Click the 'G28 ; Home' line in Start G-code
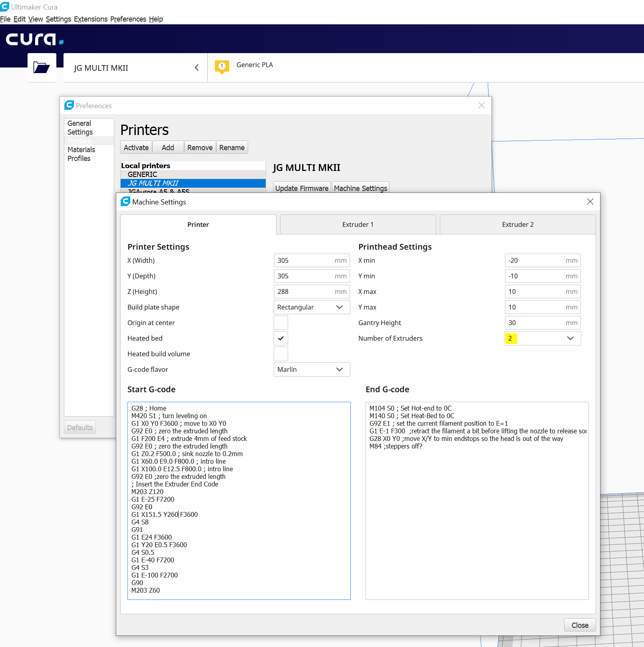 click(149, 408)
